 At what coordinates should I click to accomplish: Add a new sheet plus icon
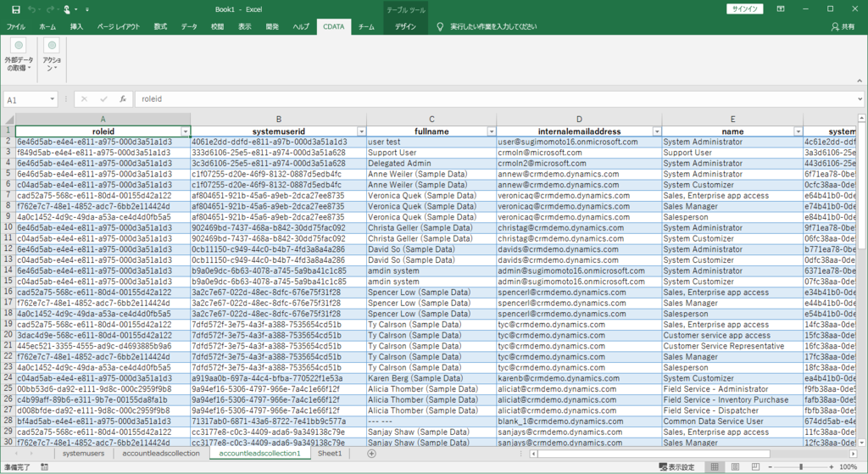click(371, 454)
